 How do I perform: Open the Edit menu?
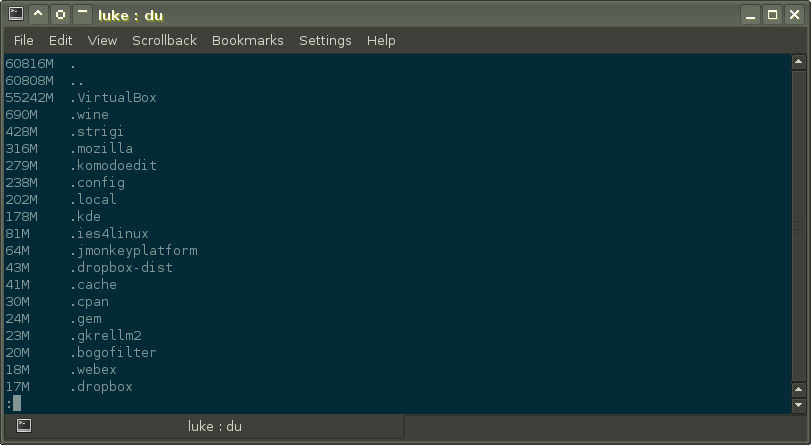61,40
